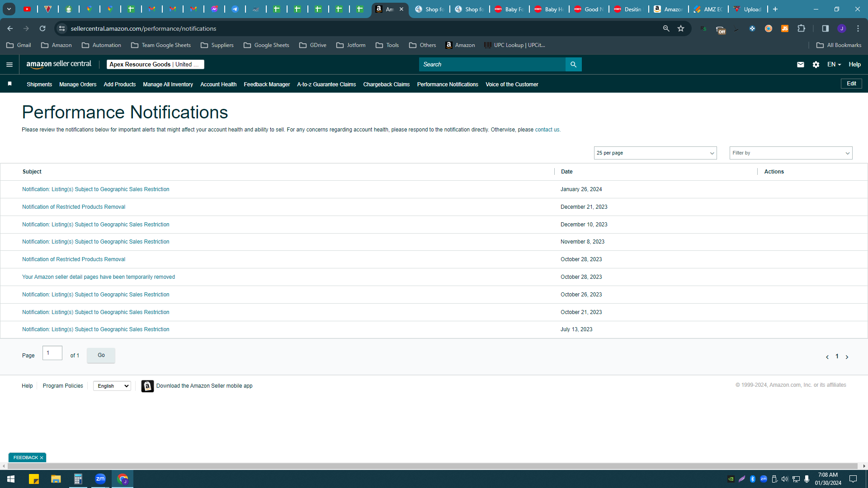This screenshot has width=868, height=488.
Task: Click the Edit button in nav bar
Action: click(x=851, y=84)
